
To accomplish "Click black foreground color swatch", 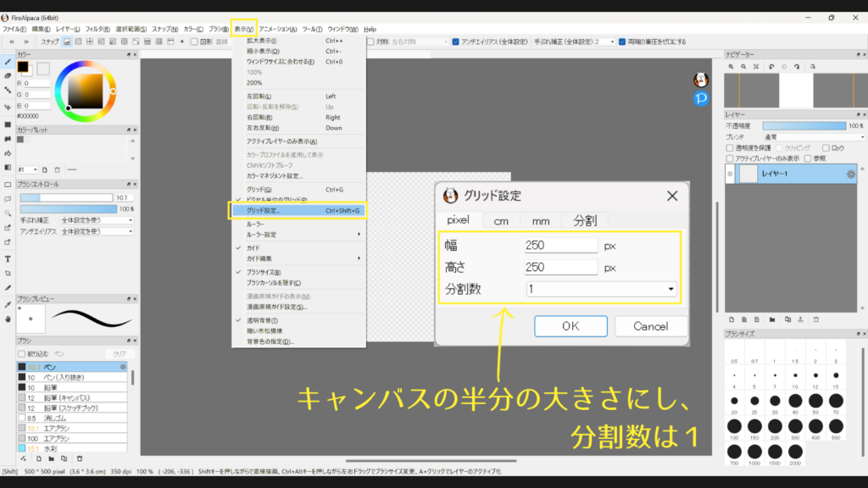I will click(x=23, y=67).
